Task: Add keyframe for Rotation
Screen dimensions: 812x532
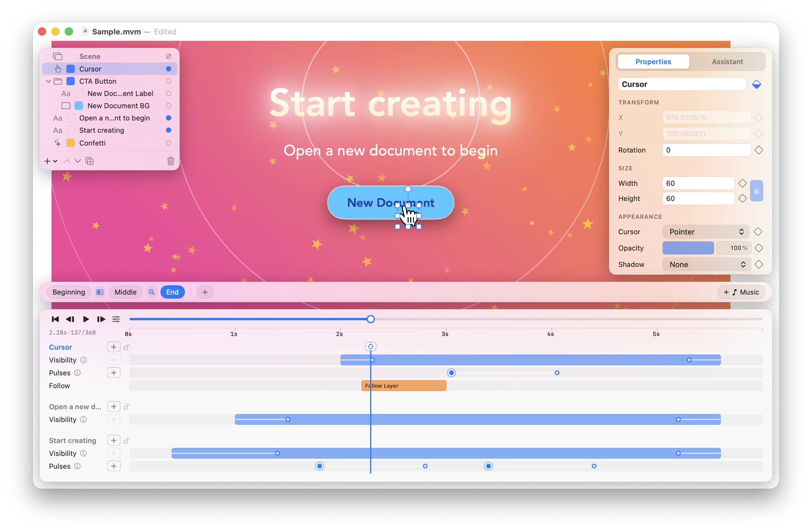Action: click(759, 150)
